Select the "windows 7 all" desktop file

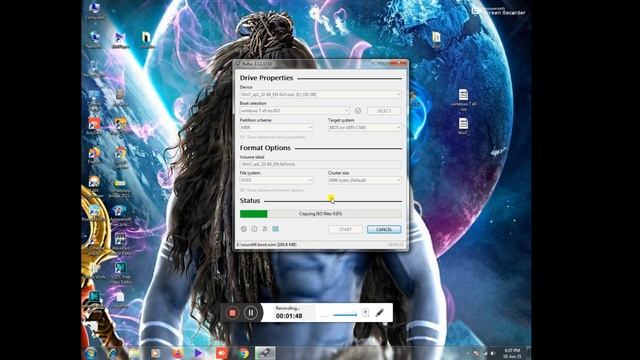pyautogui.click(x=463, y=100)
